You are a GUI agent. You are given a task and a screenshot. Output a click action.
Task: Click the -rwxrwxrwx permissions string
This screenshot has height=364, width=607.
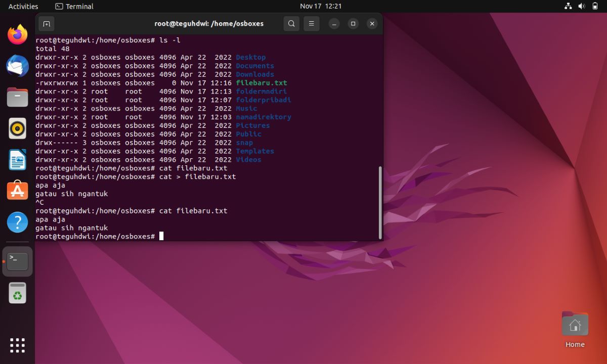pyautogui.click(x=57, y=83)
